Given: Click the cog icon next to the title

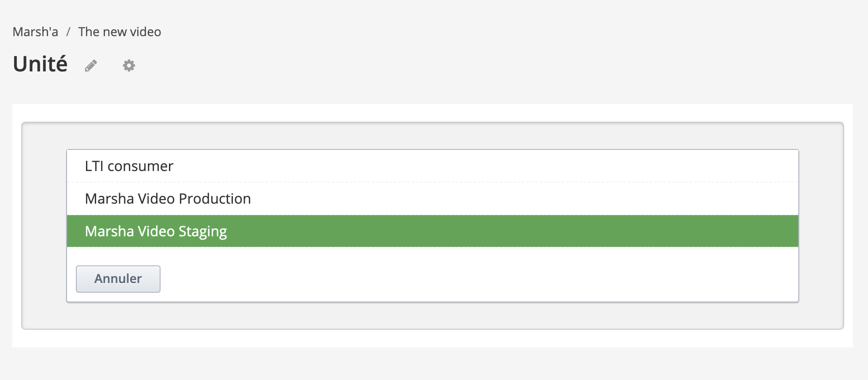Looking at the screenshot, I should (x=129, y=66).
